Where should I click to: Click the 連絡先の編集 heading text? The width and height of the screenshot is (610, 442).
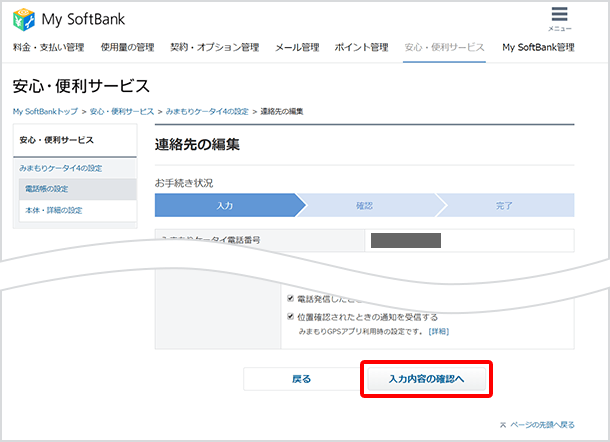click(x=197, y=144)
